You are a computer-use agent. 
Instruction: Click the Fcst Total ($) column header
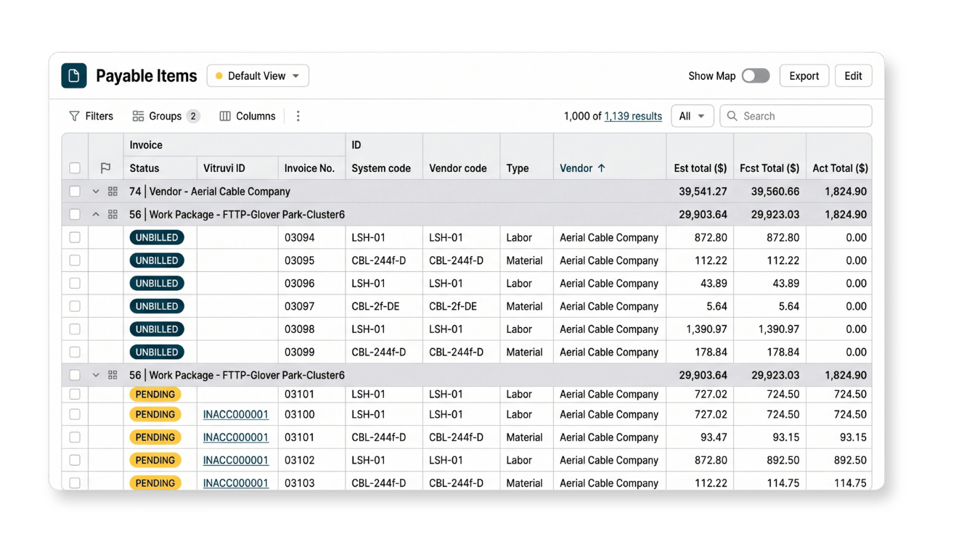(769, 168)
